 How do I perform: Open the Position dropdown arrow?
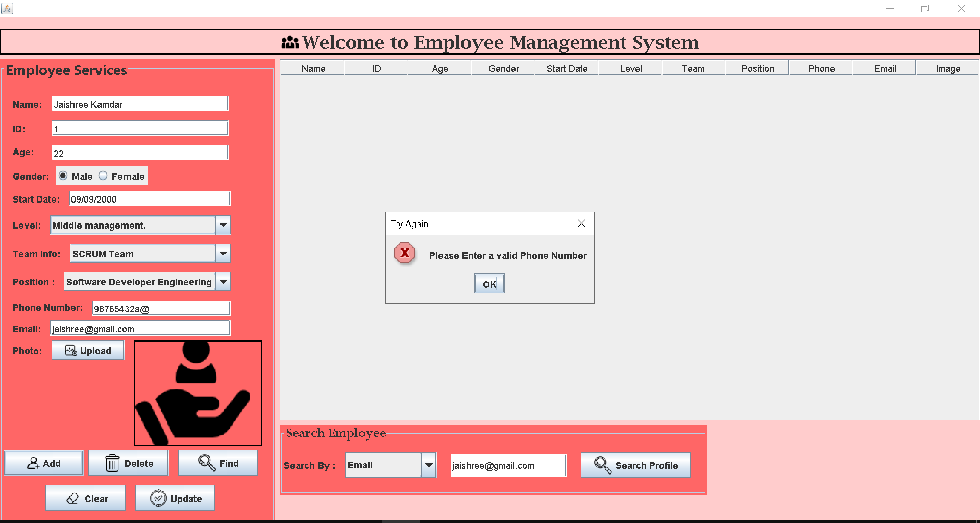(223, 282)
